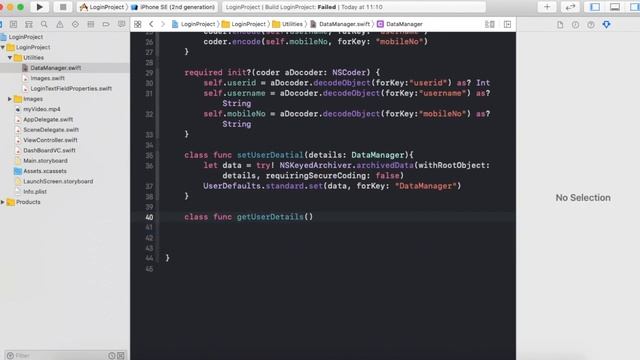Collapse the Utilities folder
Screen dimensions: 640x360
[x=10, y=58]
